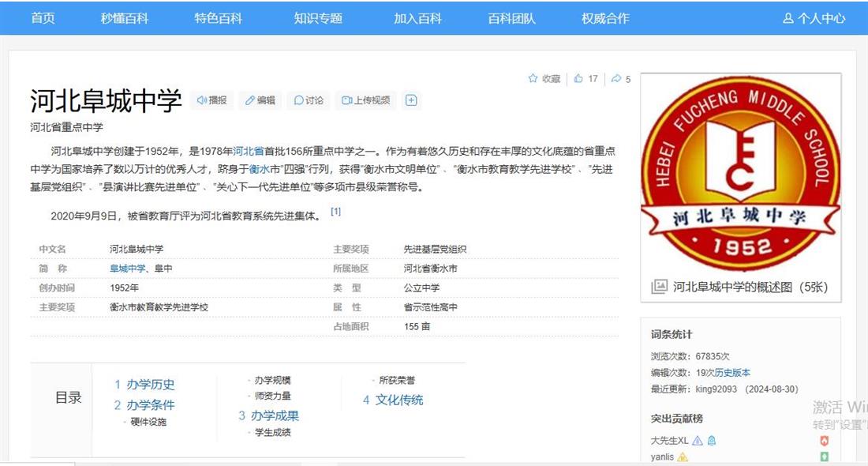Select 知识专题 menu item
The width and height of the screenshot is (868, 466).
318,18
